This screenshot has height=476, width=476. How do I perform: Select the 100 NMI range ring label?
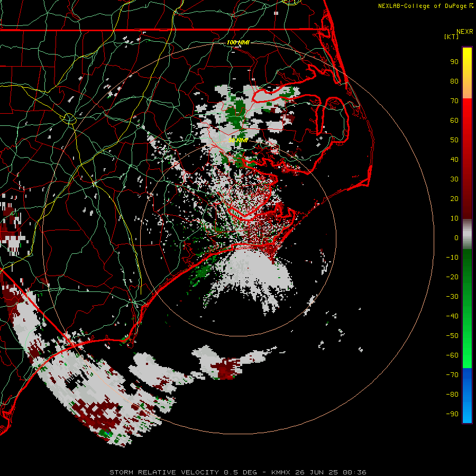[x=238, y=42]
